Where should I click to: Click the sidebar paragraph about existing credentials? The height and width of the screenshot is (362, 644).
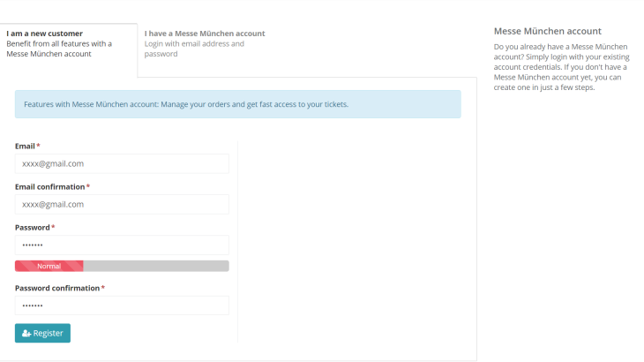click(561, 66)
